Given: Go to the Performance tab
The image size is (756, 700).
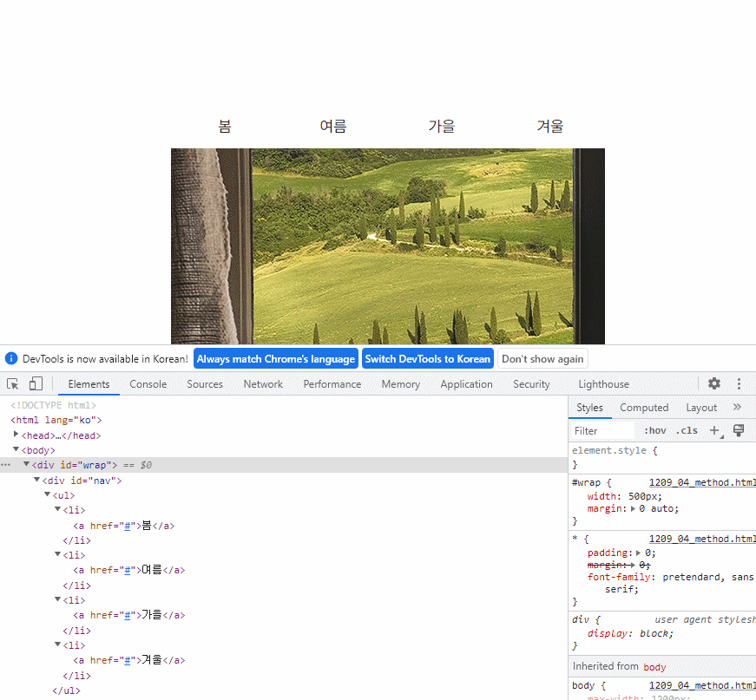Looking at the screenshot, I should pos(332,384).
